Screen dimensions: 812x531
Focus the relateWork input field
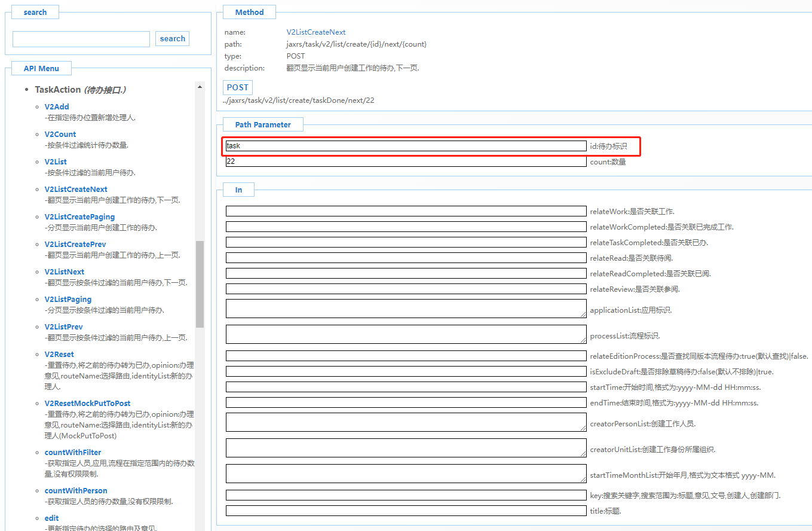pyautogui.click(x=406, y=212)
